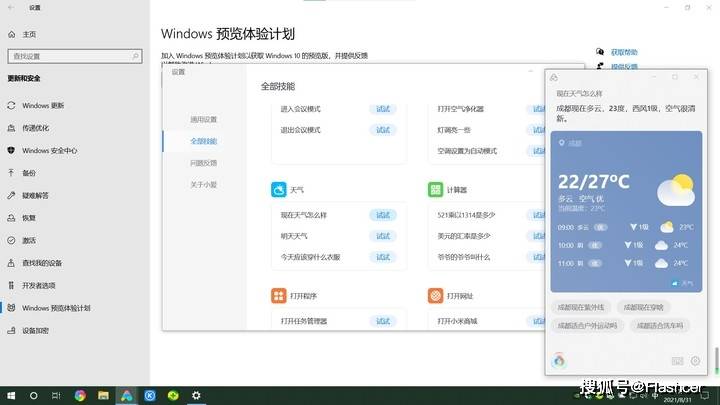
Task: Open 传递优化 in the sidebar
Action: click(28, 128)
